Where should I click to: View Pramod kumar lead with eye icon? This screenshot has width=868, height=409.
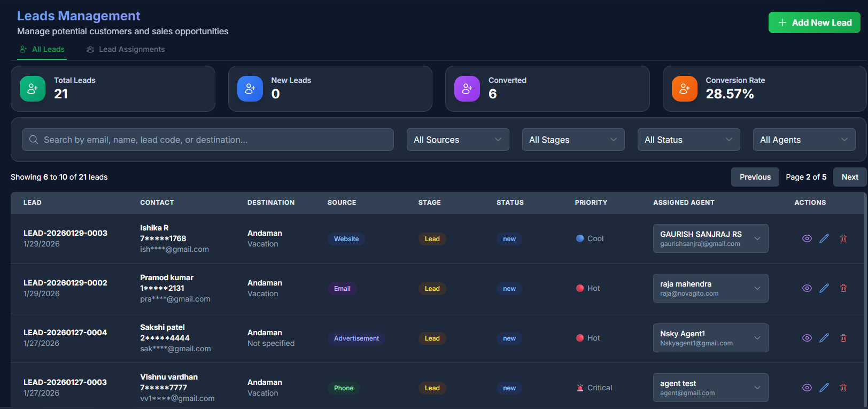tap(807, 288)
